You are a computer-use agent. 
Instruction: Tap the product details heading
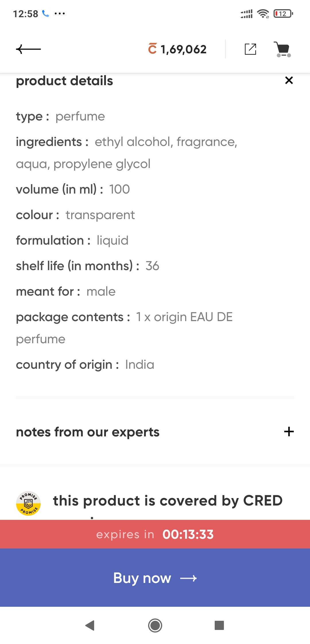click(x=65, y=81)
